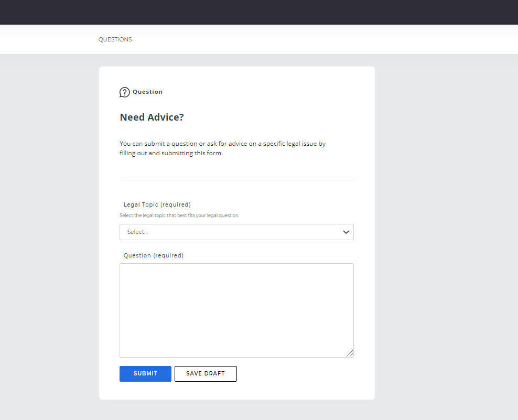
Task: Click the textarea resize grip corner
Action: pyautogui.click(x=350, y=353)
